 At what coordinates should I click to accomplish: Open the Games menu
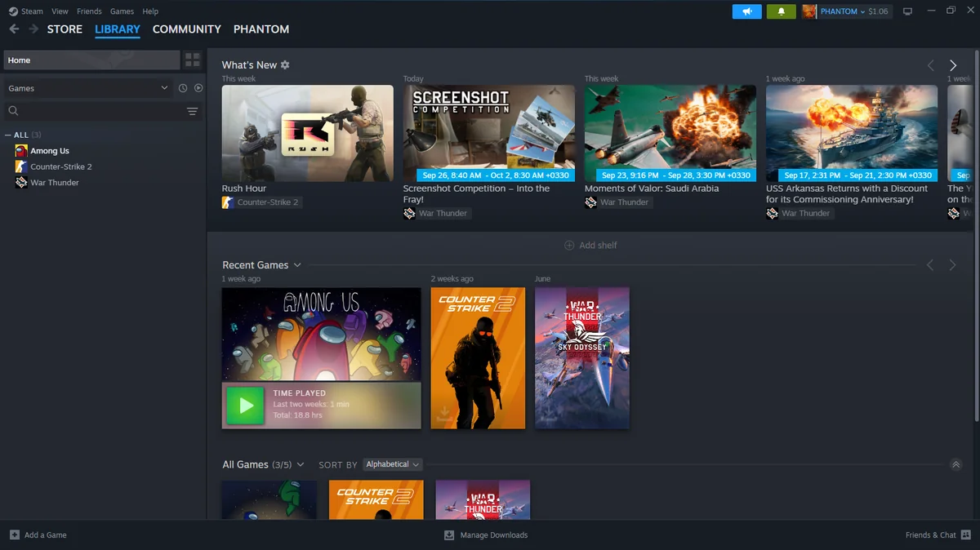[x=122, y=11]
